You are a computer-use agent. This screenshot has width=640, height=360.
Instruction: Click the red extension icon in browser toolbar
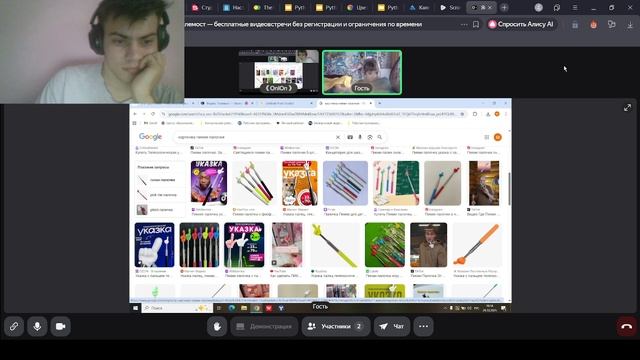coord(593,25)
